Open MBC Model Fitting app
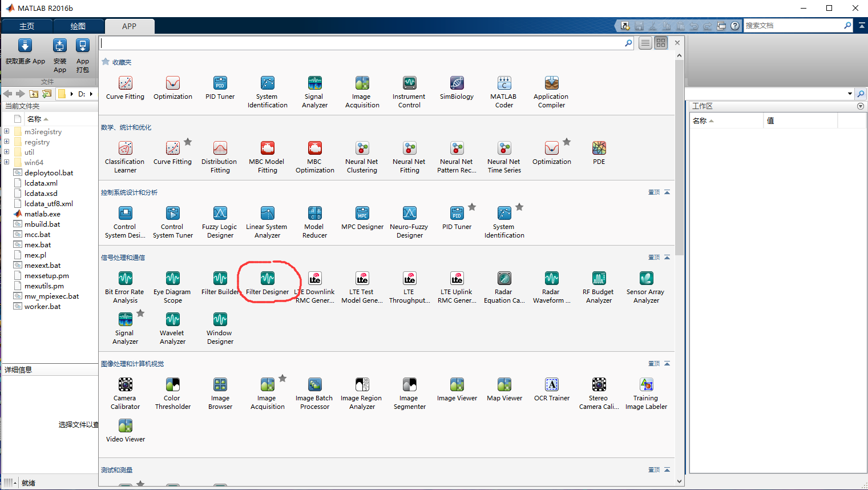The width and height of the screenshot is (868, 490). pyautogui.click(x=267, y=157)
